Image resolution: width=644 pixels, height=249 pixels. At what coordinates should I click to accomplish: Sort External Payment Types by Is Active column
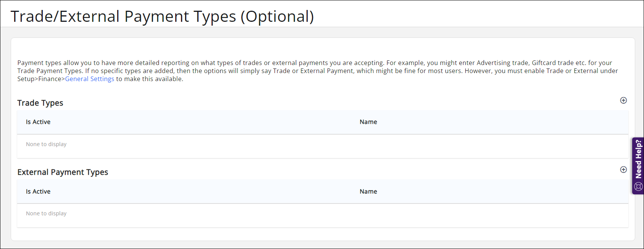38,192
